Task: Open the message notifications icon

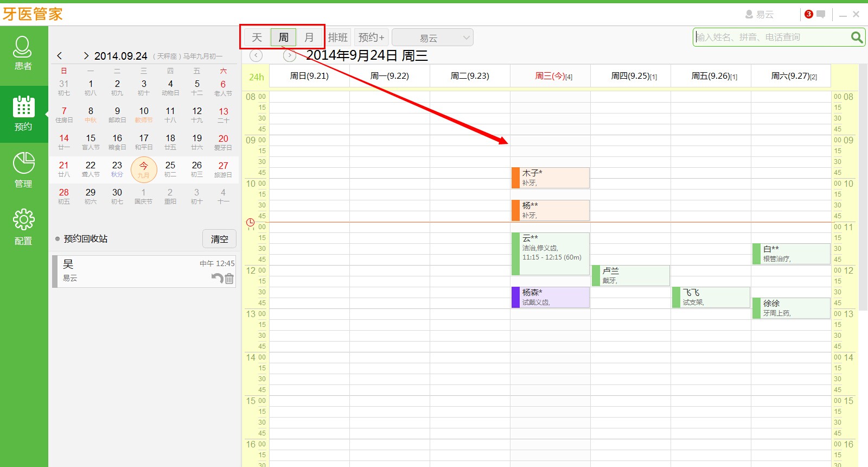Action: pos(821,15)
